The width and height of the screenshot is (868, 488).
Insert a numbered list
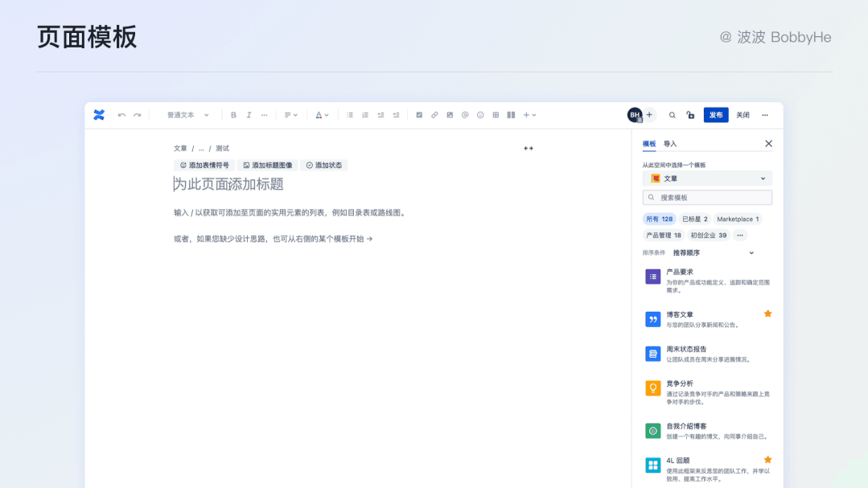365,115
